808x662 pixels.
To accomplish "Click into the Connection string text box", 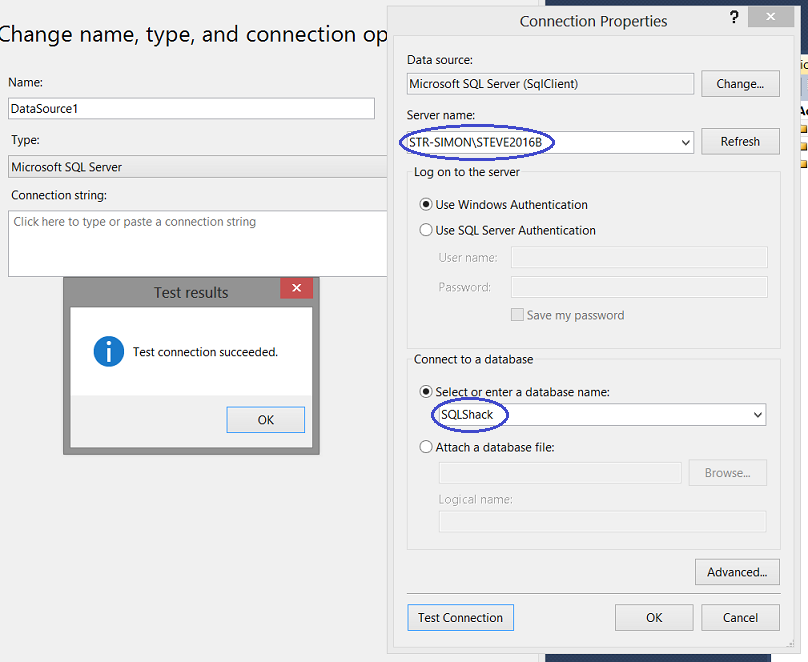I will tap(197, 243).
